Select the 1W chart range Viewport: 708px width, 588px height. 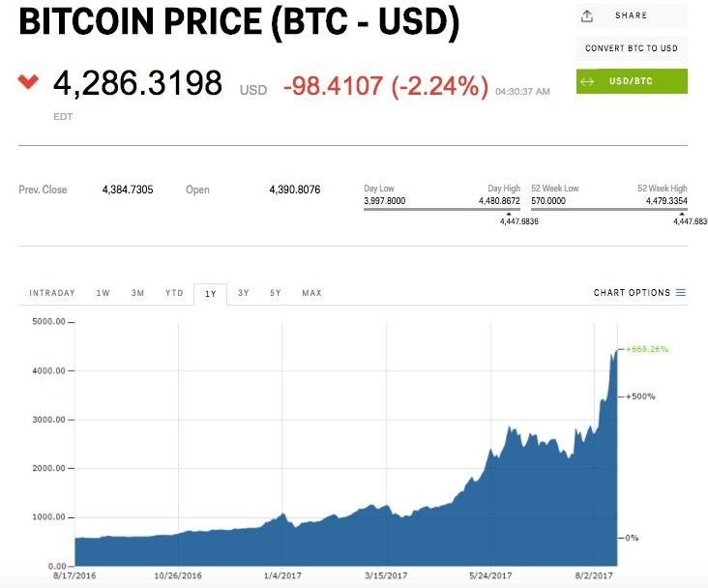point(103,293)
